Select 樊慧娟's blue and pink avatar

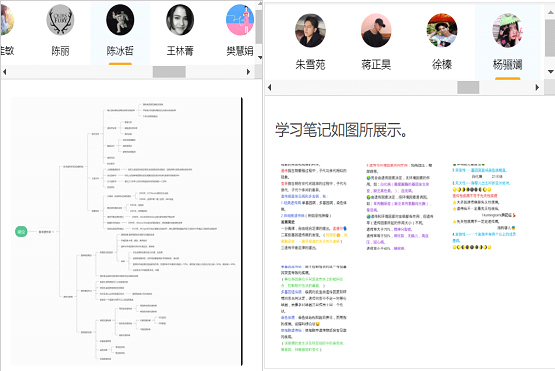(240, 20)
